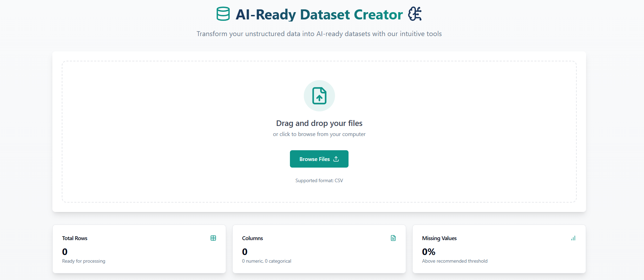644x280 pixels.
Task: Select the Total Rows card label
Action: click(75, 238)
